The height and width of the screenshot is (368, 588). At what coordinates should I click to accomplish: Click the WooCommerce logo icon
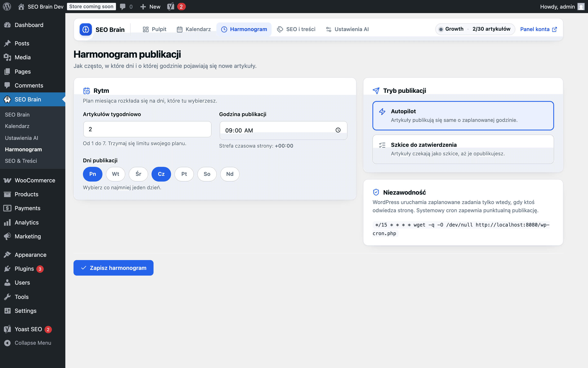7,180
